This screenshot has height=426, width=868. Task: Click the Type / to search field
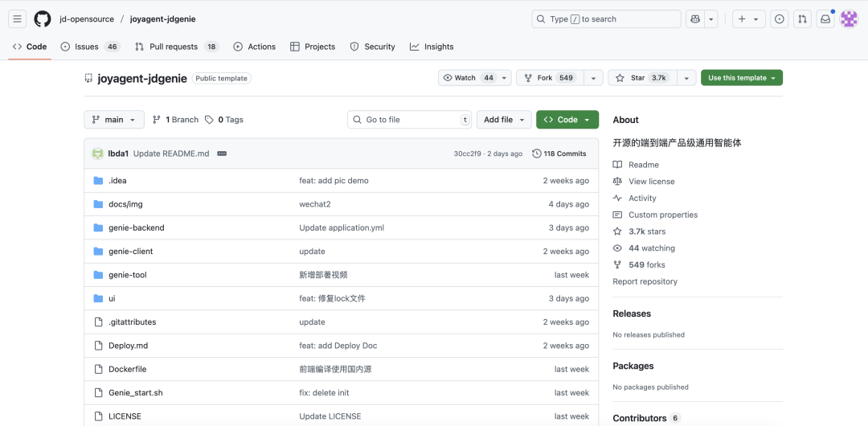(606, 18)
